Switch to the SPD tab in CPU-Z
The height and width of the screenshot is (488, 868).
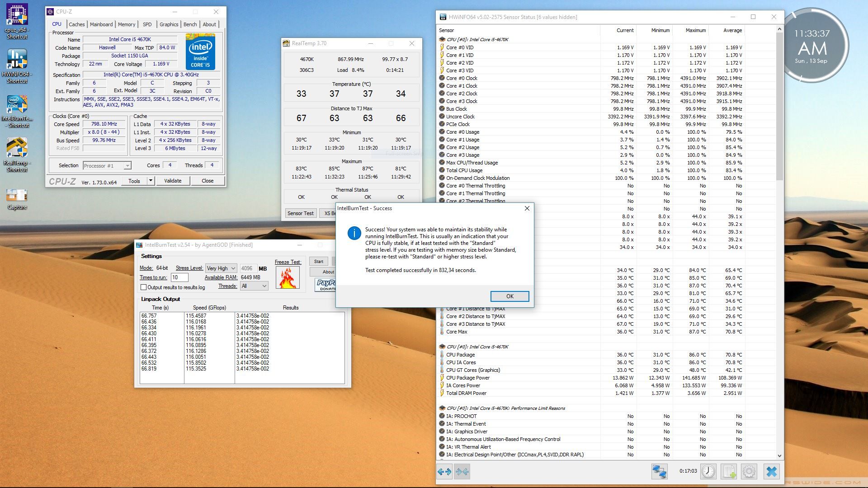click(x=147, y=24)
